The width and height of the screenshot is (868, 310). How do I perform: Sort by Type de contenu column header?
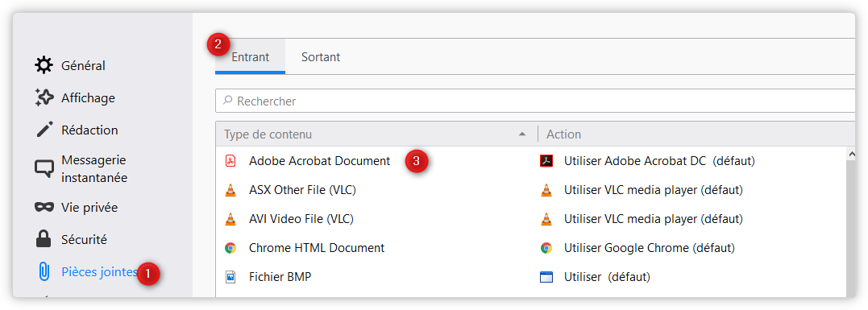[376, 134]
